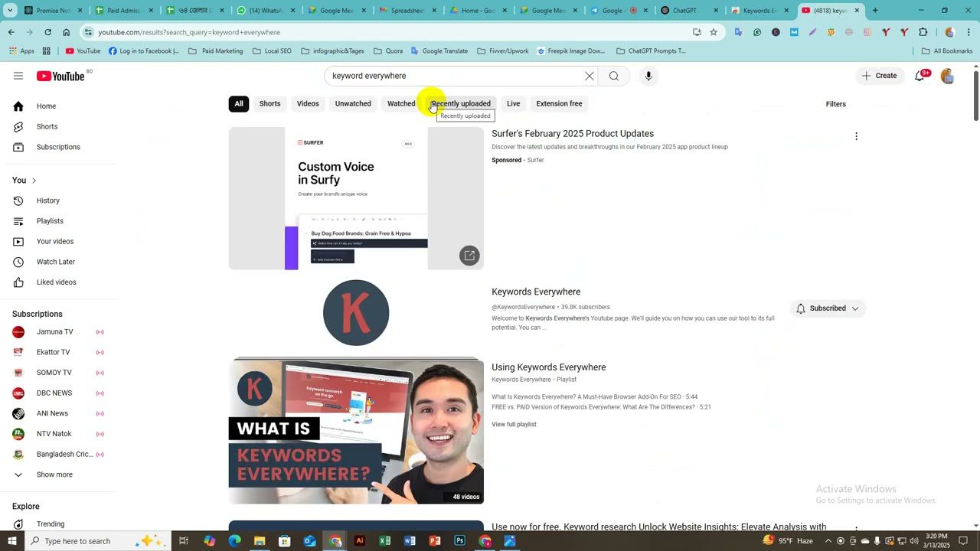
Task: Open the search Filters panel
Action: click(x=835, y=104)
